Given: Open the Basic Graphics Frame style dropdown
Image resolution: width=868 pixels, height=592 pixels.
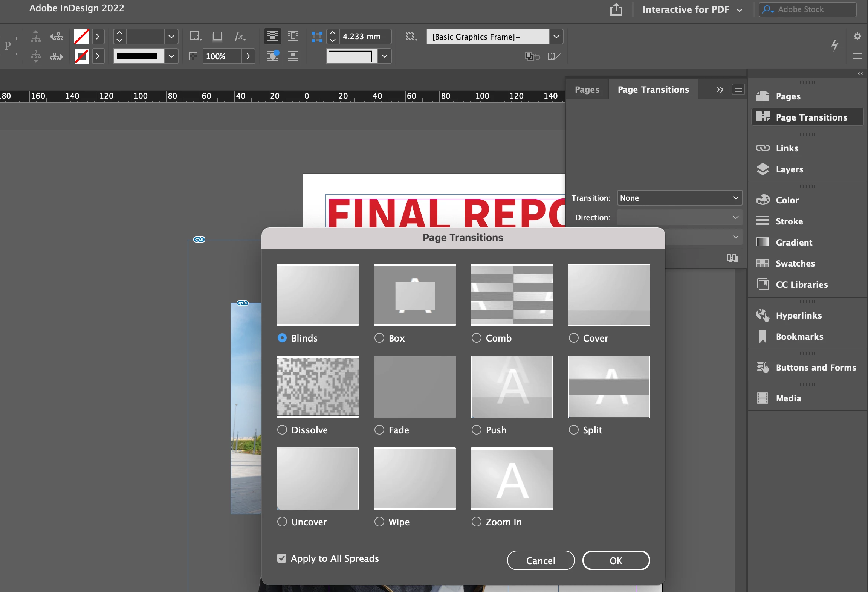Looking at the screenshot, I should pos(556,37).
